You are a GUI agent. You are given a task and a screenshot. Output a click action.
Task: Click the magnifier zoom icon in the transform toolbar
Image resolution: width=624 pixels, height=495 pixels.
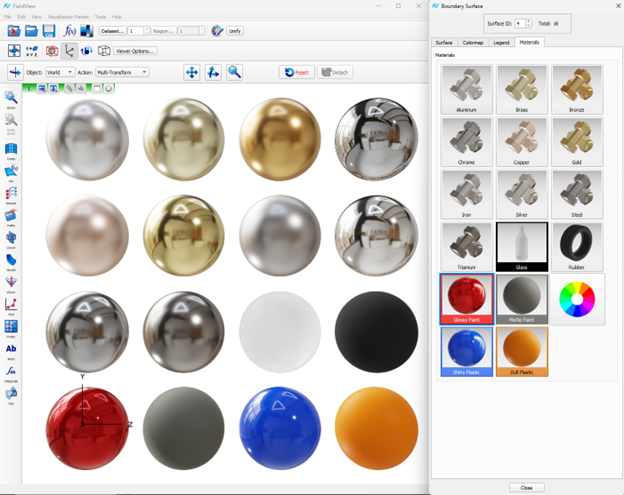tap(234, 72)
